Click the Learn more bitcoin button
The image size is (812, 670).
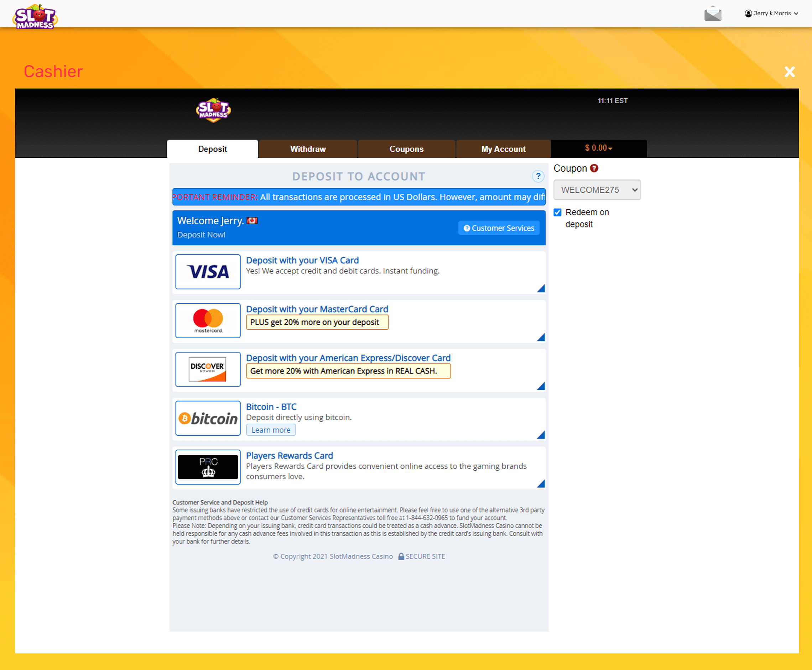click(x=271, y=430)
